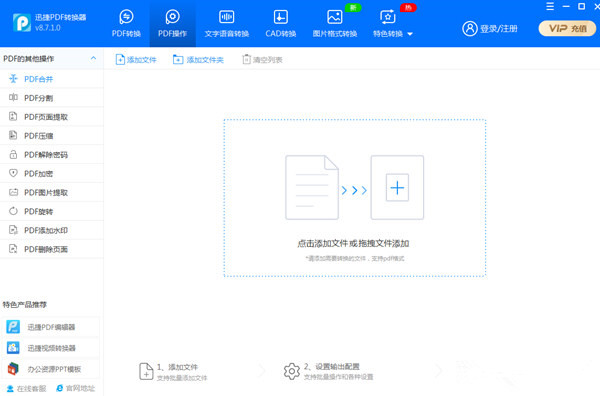This screenshot has width=600, height=396.
Task: Click the VIP 充值 button
Action: 567,28
